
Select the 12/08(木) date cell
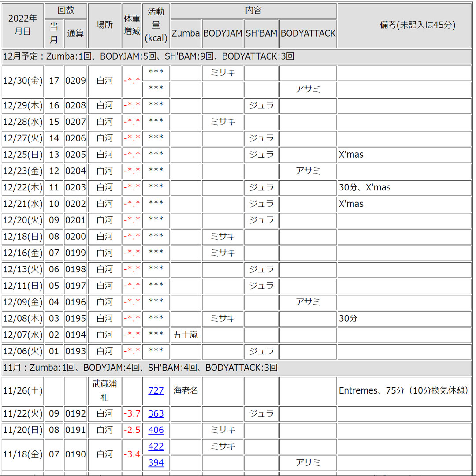[x=23, y=319]
